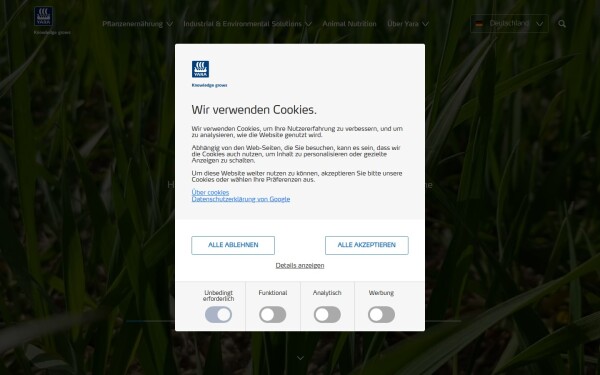600x375 pixels.
Task: Click the German flag icon
Action: [x=479, y=24]
